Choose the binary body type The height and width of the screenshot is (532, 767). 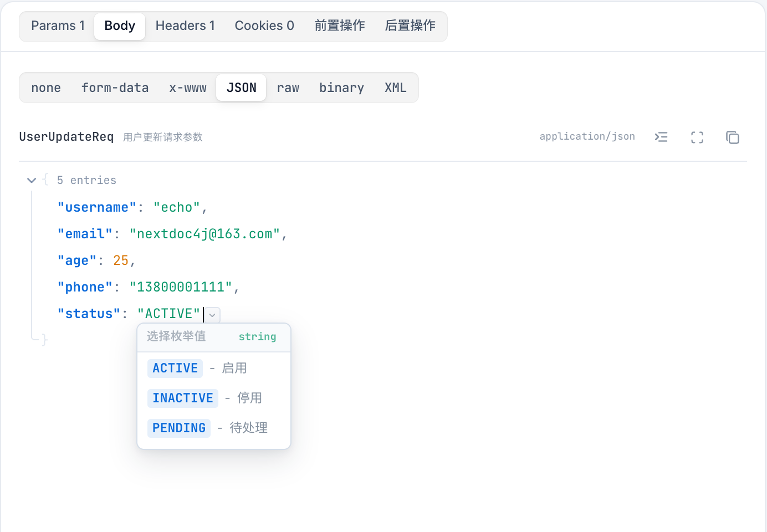pyautogui.click(x=342, y=88)
